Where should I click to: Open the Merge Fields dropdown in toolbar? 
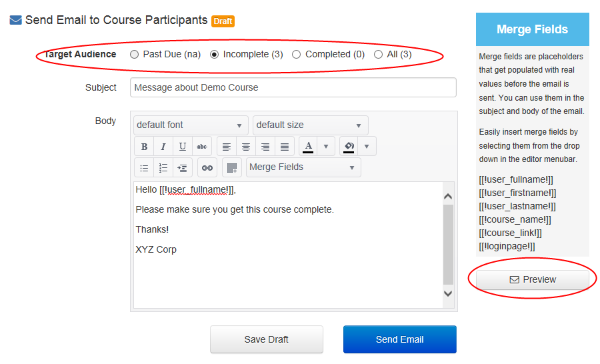pyautogui.click(x=303, y=167)
